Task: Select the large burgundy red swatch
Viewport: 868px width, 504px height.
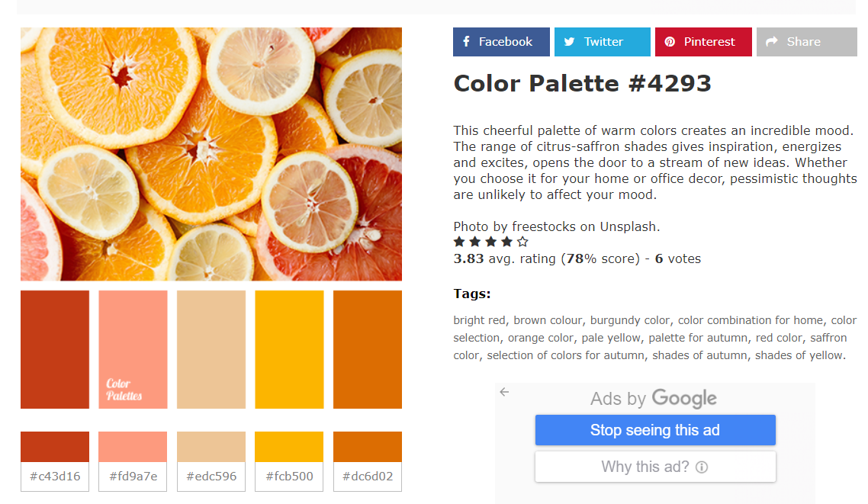Action: point(55,349)
